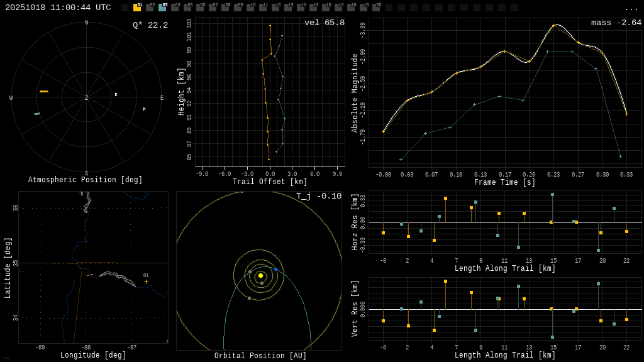The width and height of the screenshot is (644, 362).
Task: Select the peak point of magnitude curve
Action: (x=553, y=25)
